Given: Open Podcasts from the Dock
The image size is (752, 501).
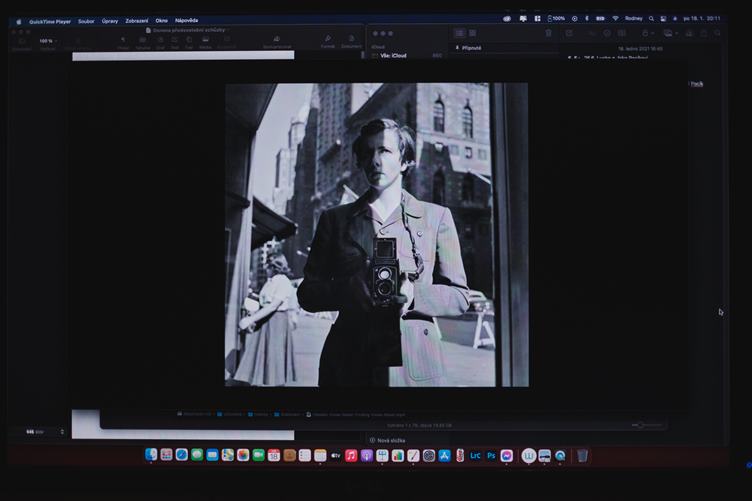Looking at the screenshot, I should click(x=366, y=455).
